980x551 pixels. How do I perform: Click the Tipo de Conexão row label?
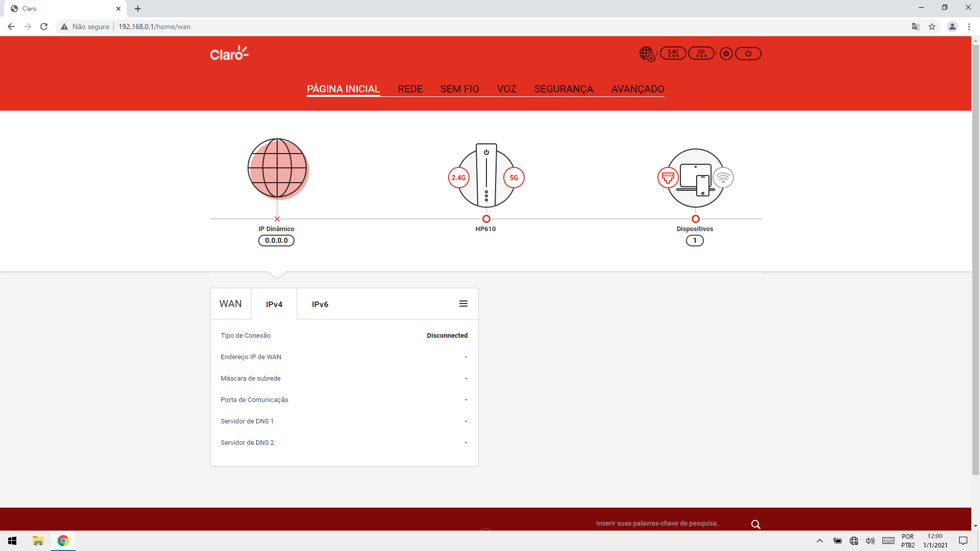pyautogui.click(x=246, y=335)
